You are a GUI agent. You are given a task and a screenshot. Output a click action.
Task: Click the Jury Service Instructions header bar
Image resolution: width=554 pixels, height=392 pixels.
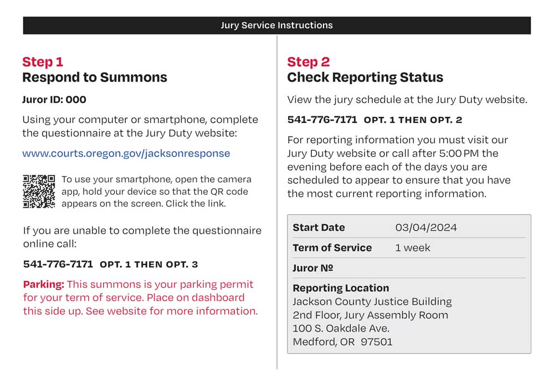tap(276, 25)
